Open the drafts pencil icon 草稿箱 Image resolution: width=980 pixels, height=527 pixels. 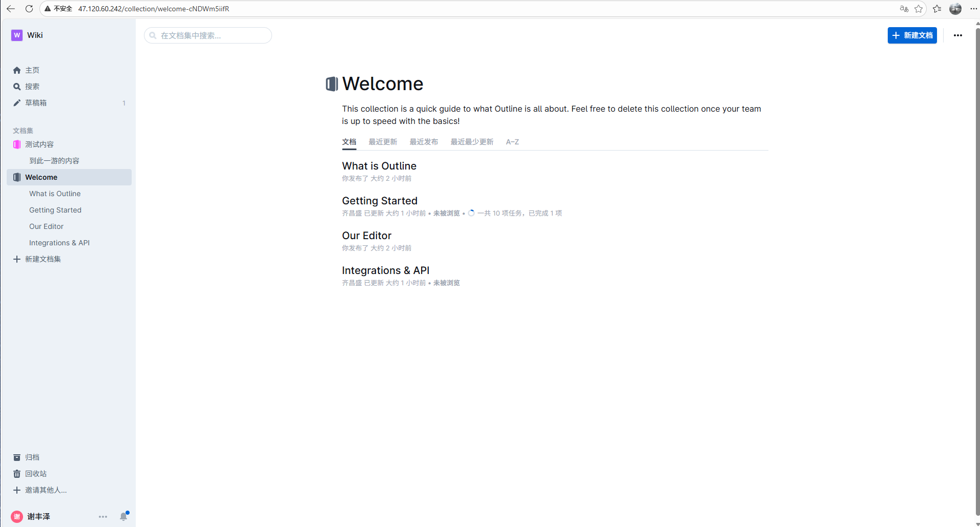coord(17,103)
